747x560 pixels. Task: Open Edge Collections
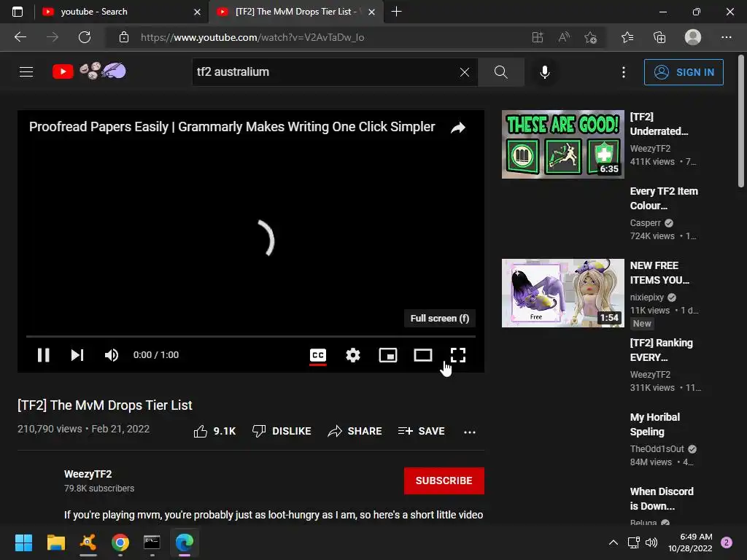tap(659, 37)
